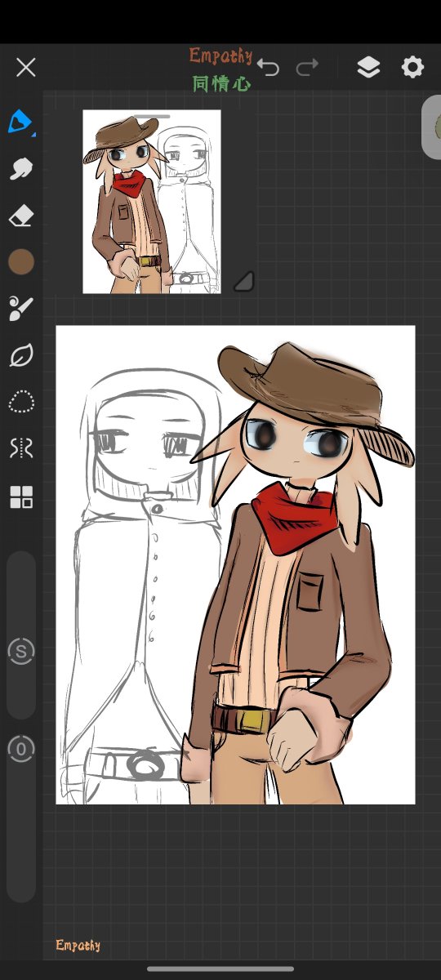
Task: Open the grid tools menu icon
Action: tap(21, 497)
